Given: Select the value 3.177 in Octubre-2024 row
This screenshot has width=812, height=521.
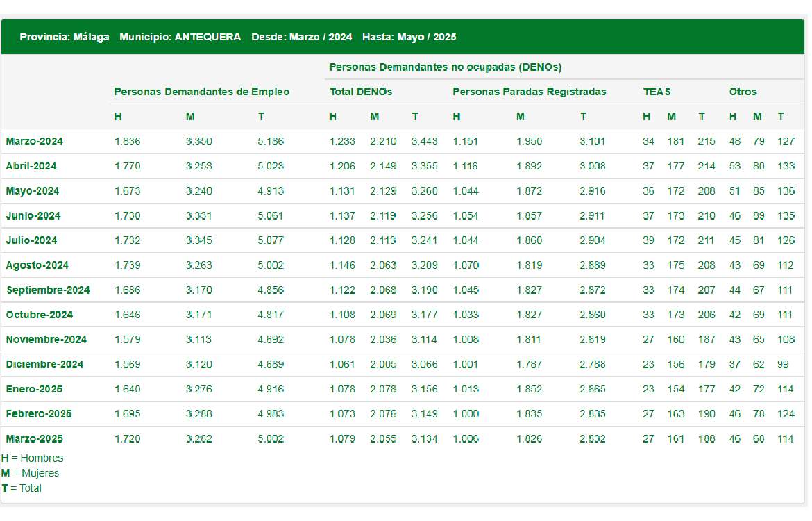Looking at the screenshot, I should (x=424, y=315).
